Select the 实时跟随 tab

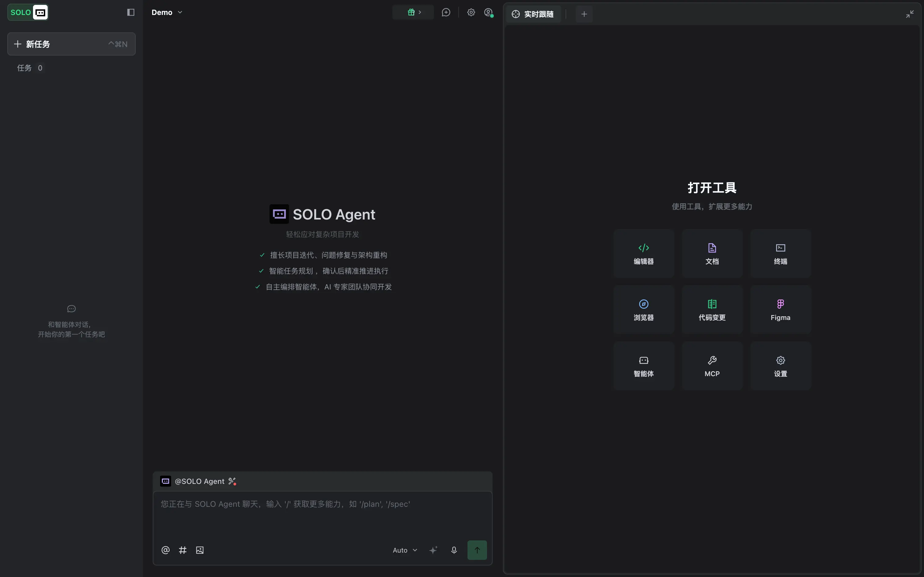click(x=533, y=14)
